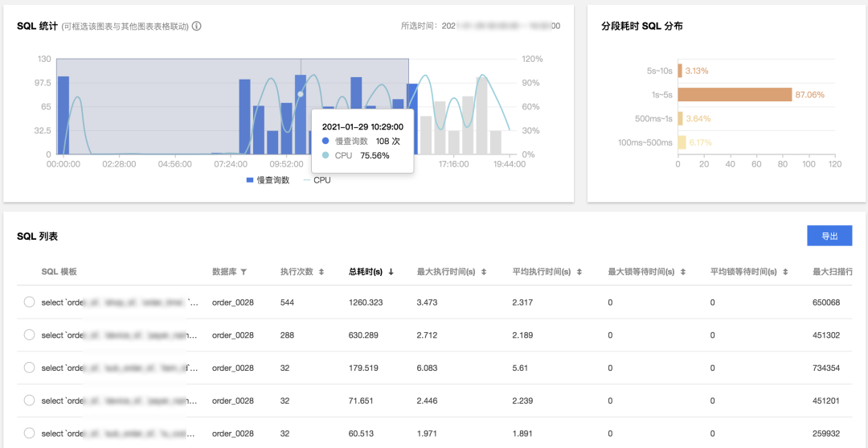868x448 pixels.
Task: Click max execution time 6.083 cell
Action: 428,368
